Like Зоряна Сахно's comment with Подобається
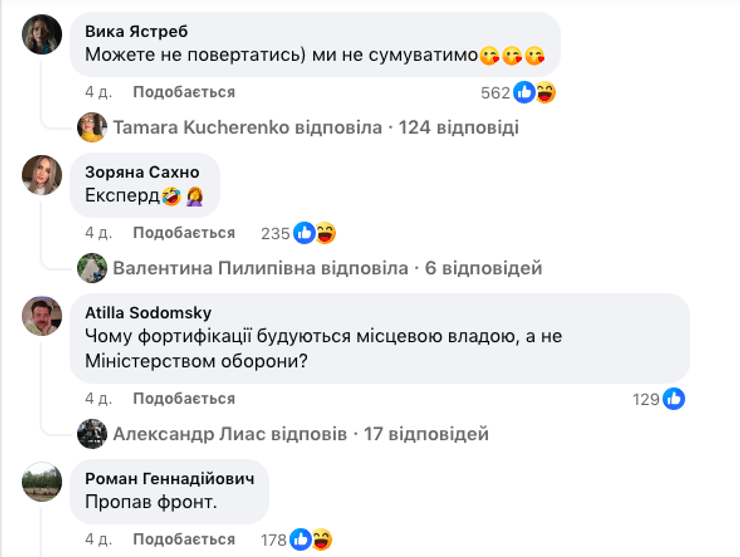 tap(184, 233)
